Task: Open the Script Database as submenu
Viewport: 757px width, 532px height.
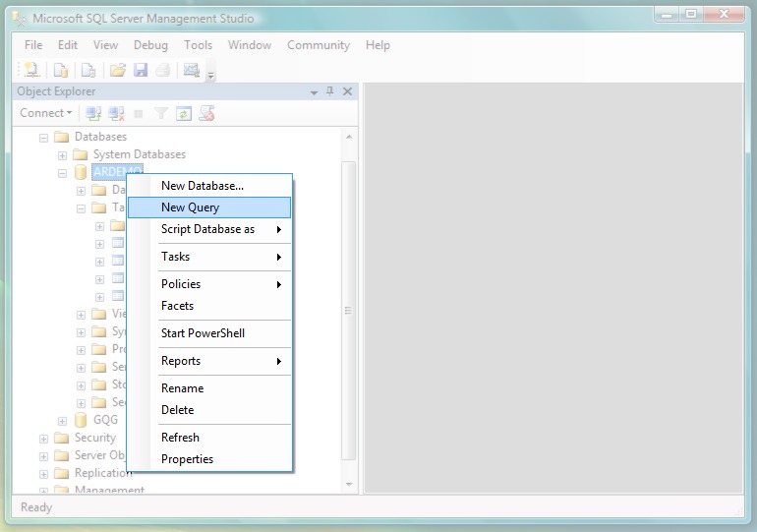Action: point(209,229)
